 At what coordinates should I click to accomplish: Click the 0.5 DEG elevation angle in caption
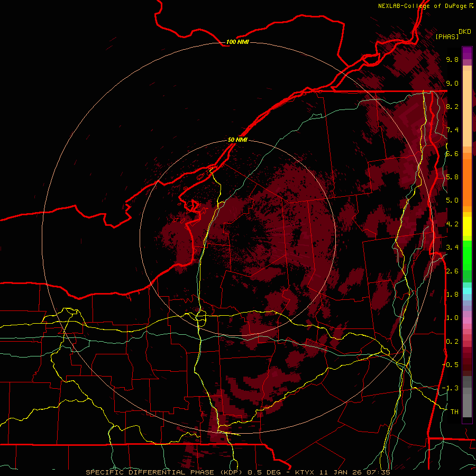264,472
